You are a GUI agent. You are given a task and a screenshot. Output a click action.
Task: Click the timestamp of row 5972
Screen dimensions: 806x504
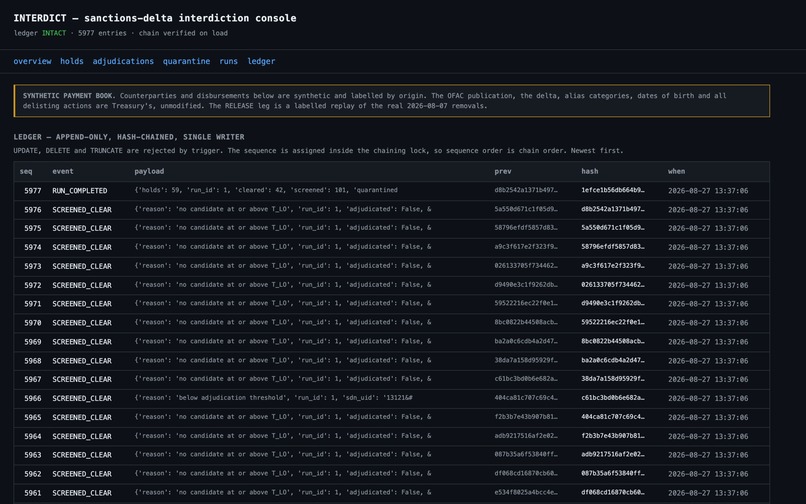tap(708, 285)
